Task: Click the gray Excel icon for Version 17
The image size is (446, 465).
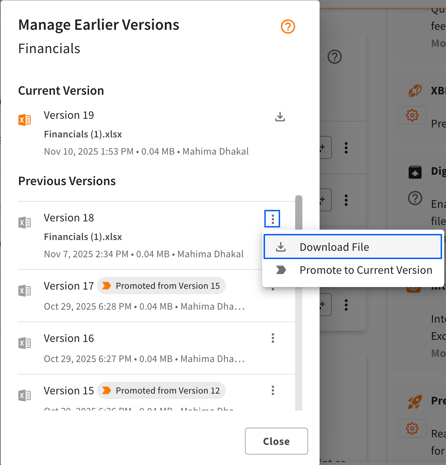Action: point(25,291)
